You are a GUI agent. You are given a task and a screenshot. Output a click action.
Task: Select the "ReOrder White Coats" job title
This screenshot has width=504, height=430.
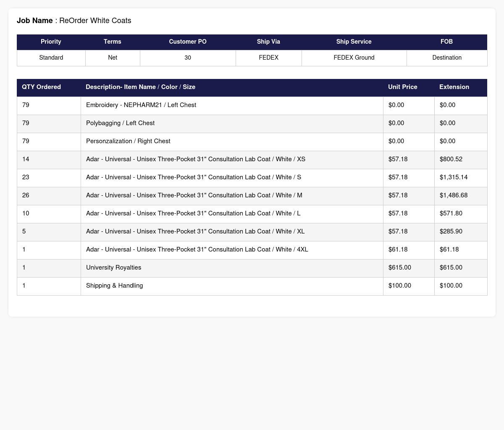pyautogui.click(x=95, y=21)
